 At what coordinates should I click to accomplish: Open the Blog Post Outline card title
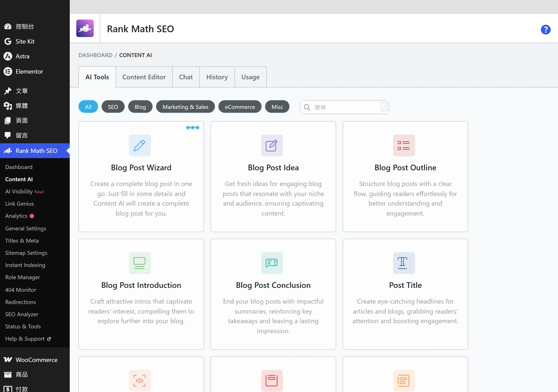point(405,168)
